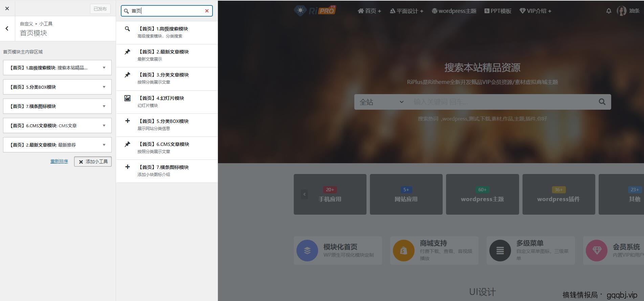Viewport: 644px width, 301px height.
Task: Click the 首页模块主内容区域 label
Action: pos(23,52)
